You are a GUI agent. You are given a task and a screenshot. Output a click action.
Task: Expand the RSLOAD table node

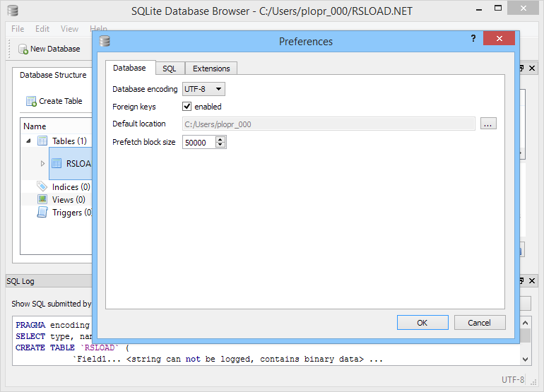tap(42, 163)
